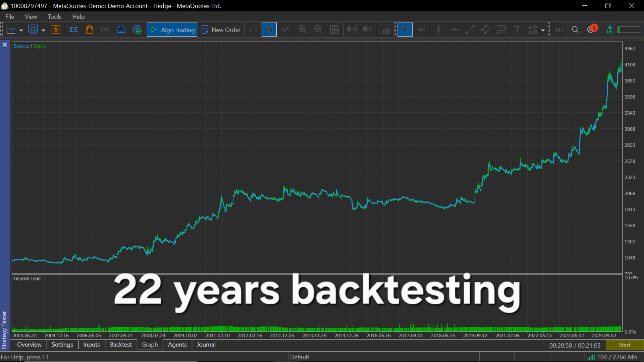
Task: Click the VPS cloud hosting icon
Action: [x=121, y=29]
